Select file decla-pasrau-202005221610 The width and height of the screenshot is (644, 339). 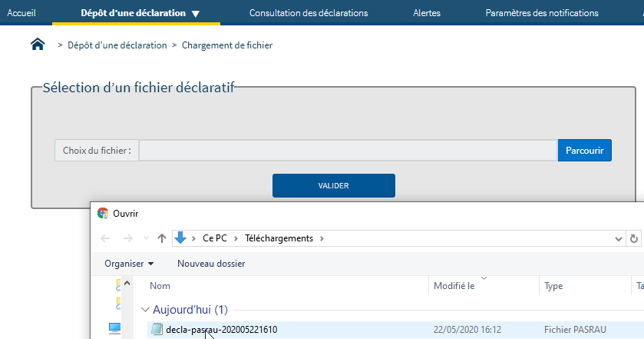pyautogui.click(x=221, y=330)
